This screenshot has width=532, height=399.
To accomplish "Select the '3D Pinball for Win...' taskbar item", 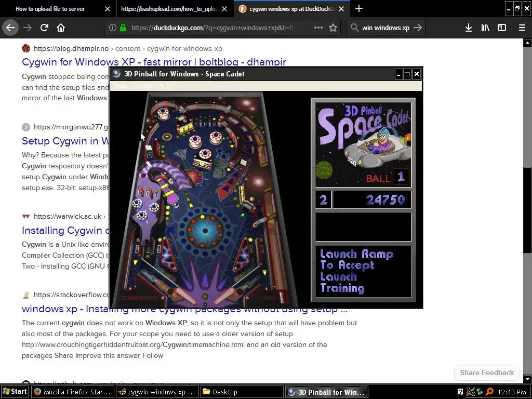I will click(x=326, y=392).
